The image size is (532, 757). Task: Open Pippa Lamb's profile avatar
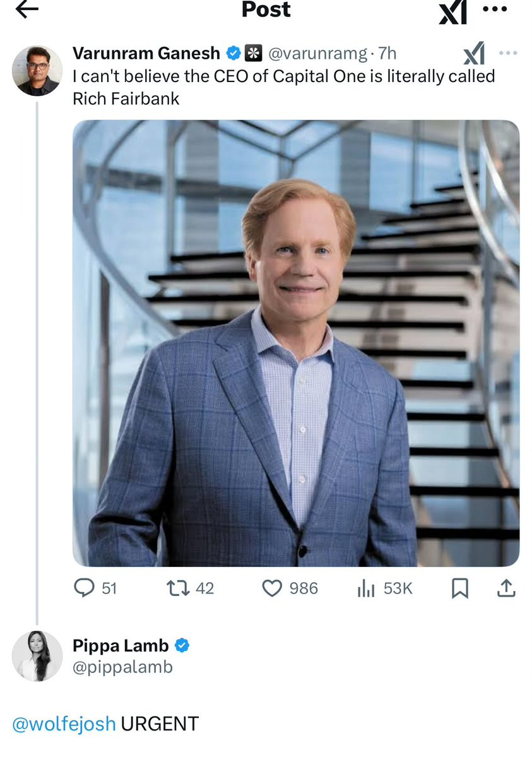pos(37,656)
